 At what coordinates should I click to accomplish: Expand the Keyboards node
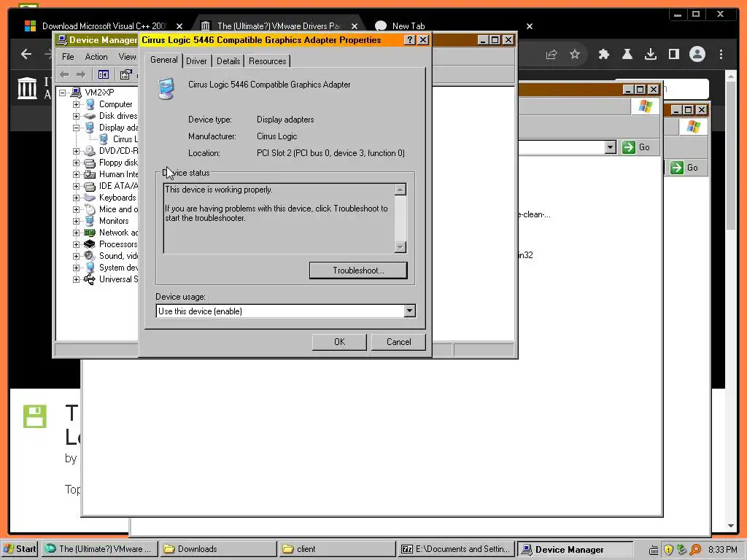76,198
